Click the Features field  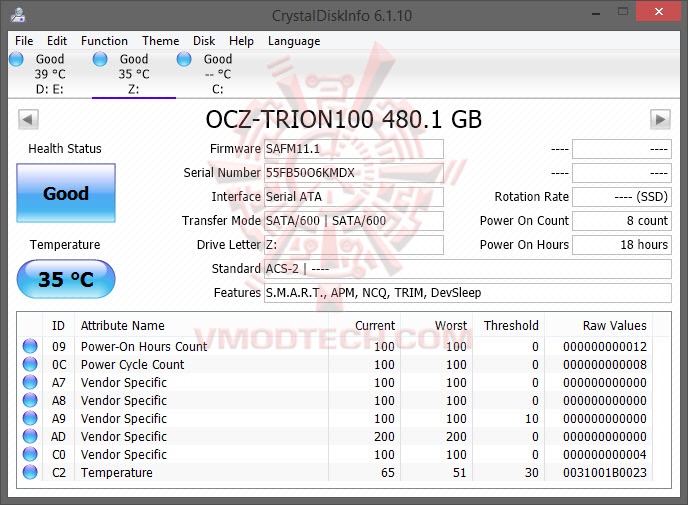[x=468, y=293]
